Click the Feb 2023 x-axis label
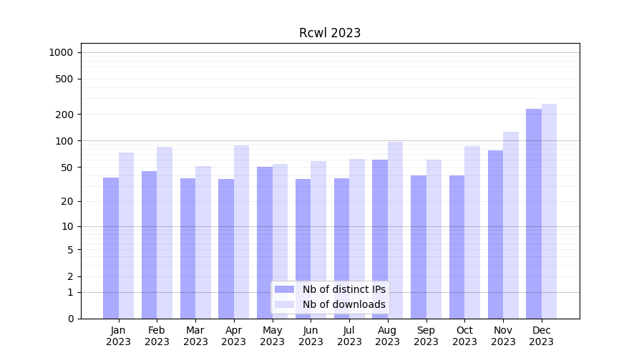The height and width of the screenshot is (358, 644). coord(157,336)
